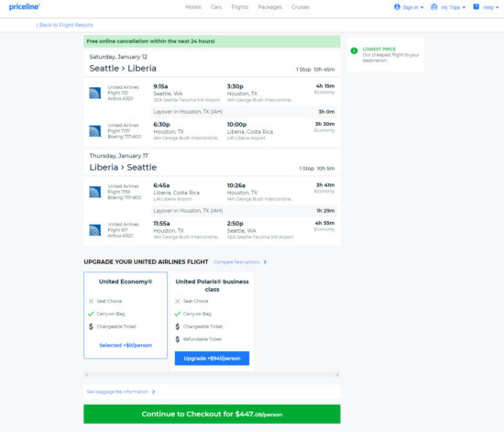This screenshot has width=504, height=432.
Task: Click the 2:50p arrival time
Action: pos(235,224)
